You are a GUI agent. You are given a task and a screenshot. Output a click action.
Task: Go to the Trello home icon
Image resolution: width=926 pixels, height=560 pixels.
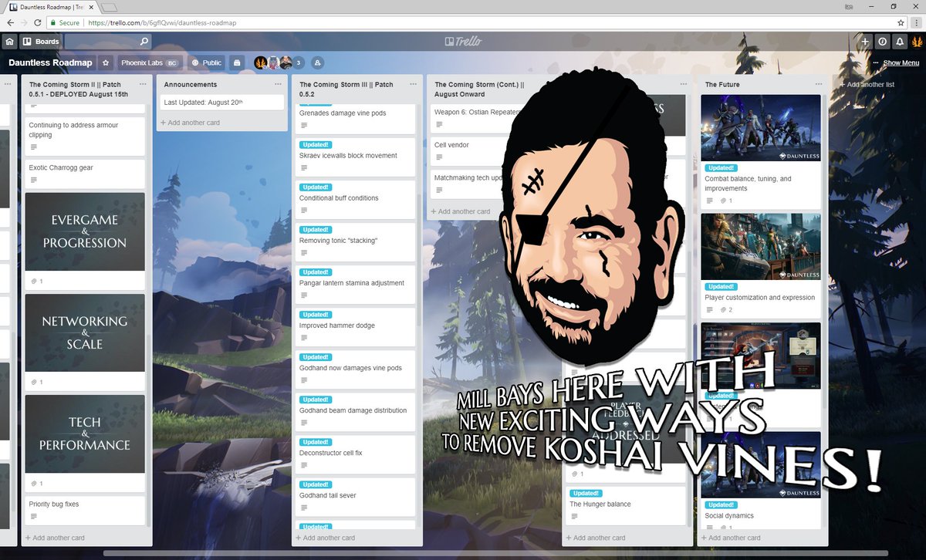tap(9, 42)
